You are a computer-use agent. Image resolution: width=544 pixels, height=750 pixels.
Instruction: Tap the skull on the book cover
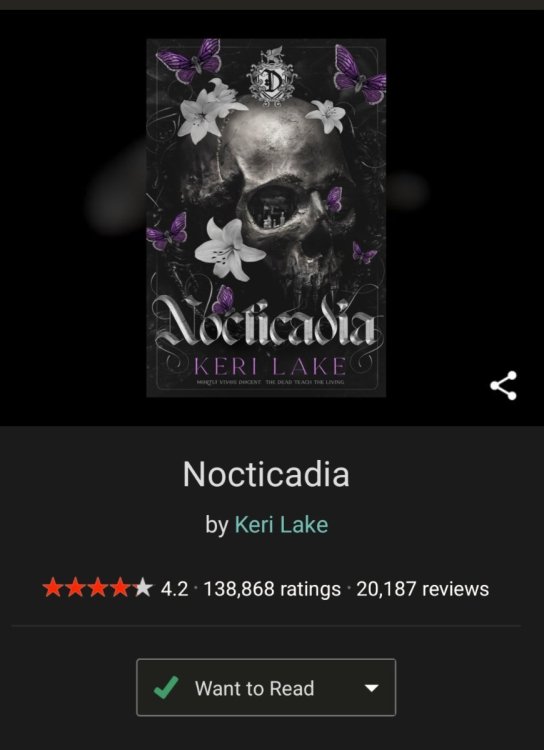(287, 191)
